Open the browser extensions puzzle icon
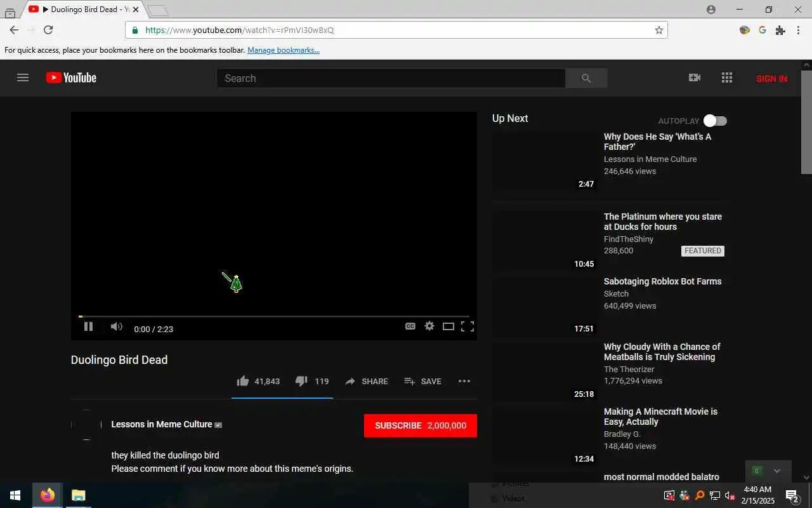 point(780,30)
